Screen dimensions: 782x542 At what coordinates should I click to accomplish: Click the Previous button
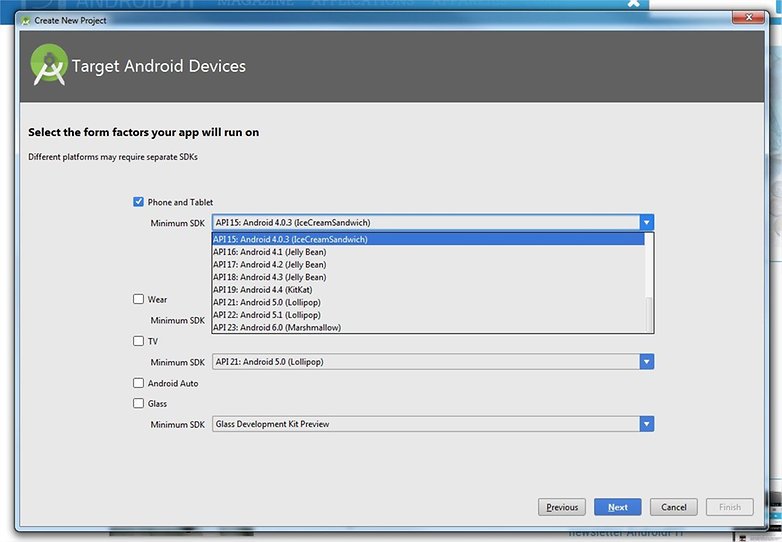click(x=562, y=507)
